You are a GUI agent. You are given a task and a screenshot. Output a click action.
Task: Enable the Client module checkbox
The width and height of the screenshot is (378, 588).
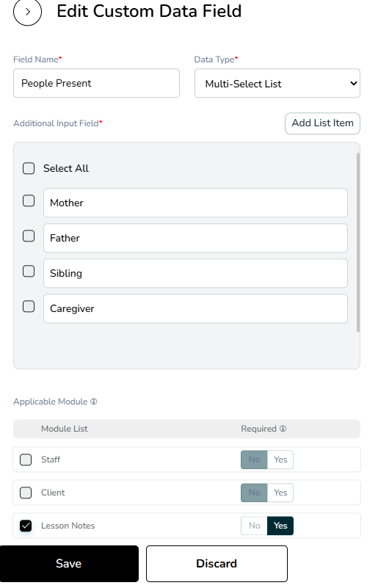(26, 493)
